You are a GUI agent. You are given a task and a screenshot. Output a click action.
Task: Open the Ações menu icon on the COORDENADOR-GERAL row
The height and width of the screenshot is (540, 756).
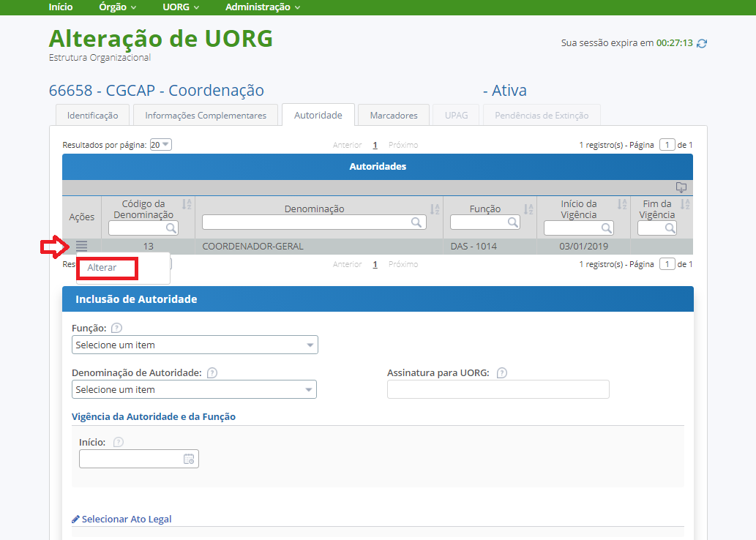(x=81, y=246)
